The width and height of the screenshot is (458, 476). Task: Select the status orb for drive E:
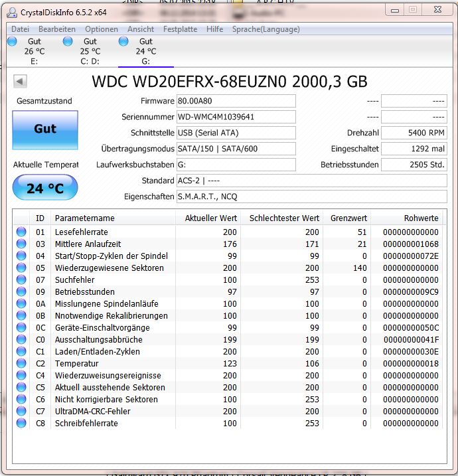pyautogui.click(x=12, y=41)
